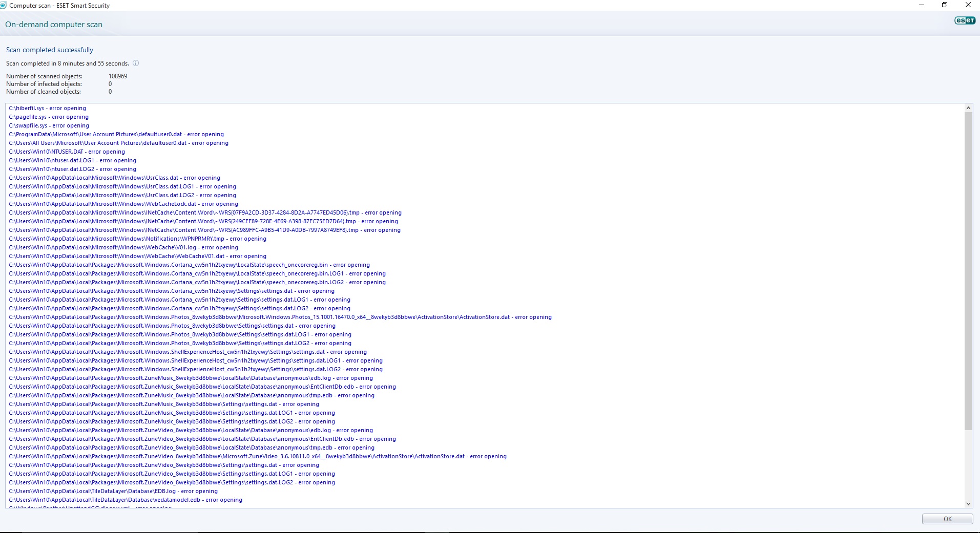Select the C:\pagefile.sys error line
980x533 pixels.
point(49,117)
